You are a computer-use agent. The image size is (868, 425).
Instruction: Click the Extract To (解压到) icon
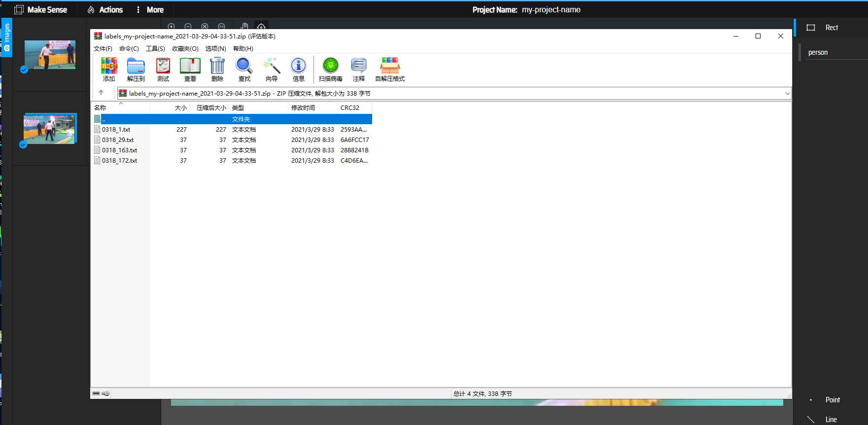coord(136,69)
